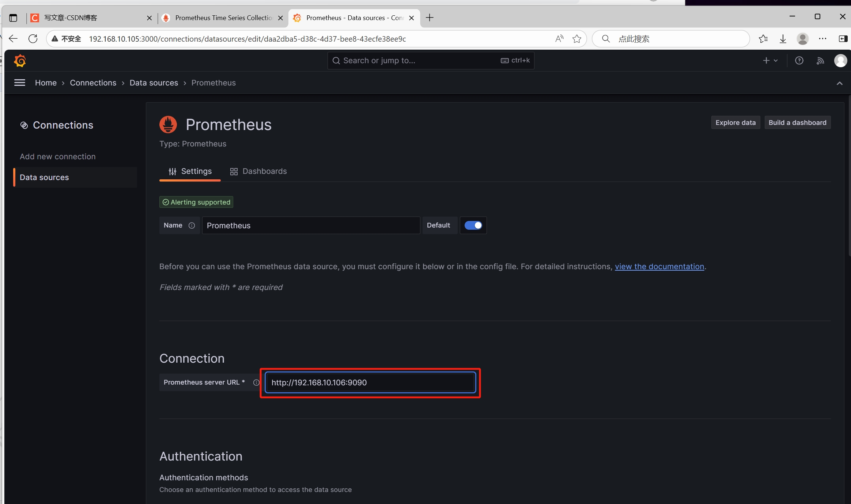Click the Type: Prometheus text
The height and width of the screenshot is (504, 851).
pyautogui.click(x=193, y=144)
